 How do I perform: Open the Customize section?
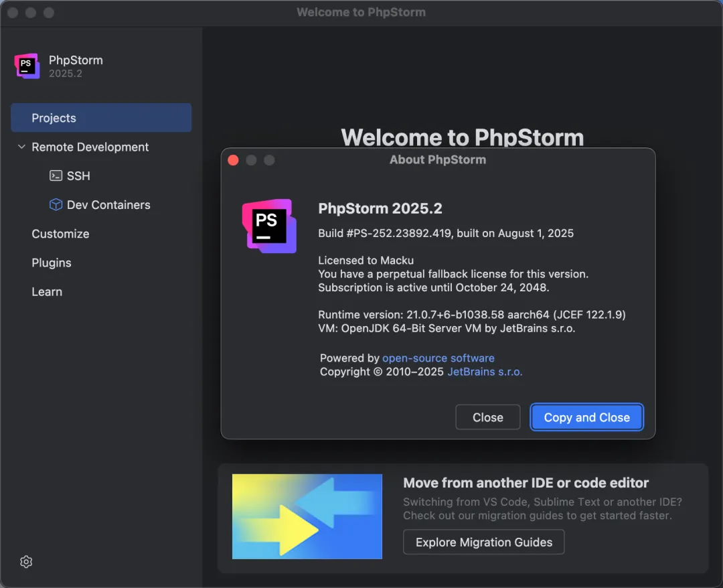60,234
